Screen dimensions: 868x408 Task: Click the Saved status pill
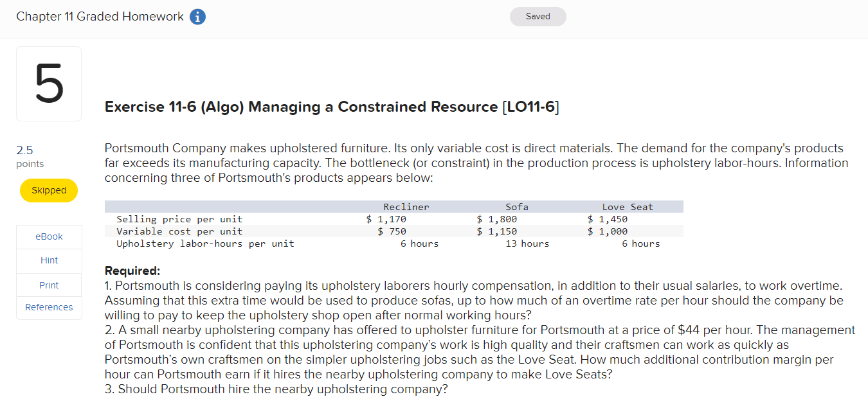[x=538, y=17]
